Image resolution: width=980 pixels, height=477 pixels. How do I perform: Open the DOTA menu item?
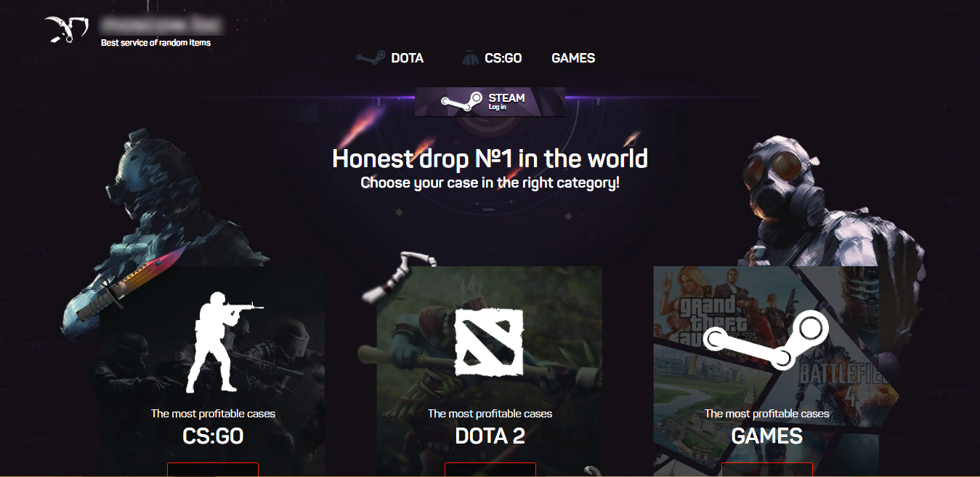coord(407,58)
